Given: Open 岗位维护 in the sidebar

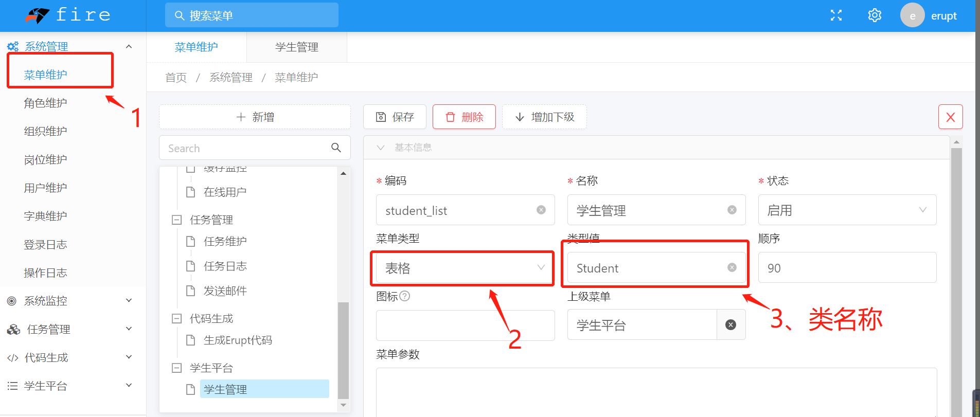Looking at the screenshot, I should point(45,159).
